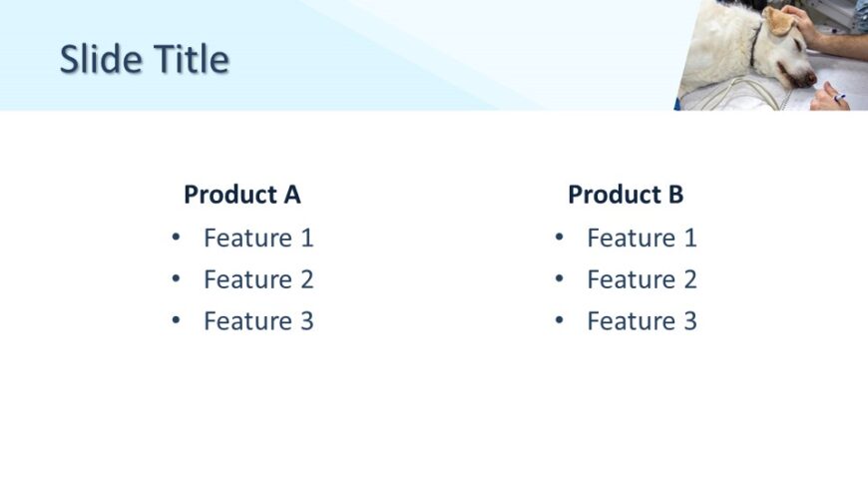This screenshot has width=868, height=488.
Task: Click Feature 2 under Product A
Action: tap(258, 279)
